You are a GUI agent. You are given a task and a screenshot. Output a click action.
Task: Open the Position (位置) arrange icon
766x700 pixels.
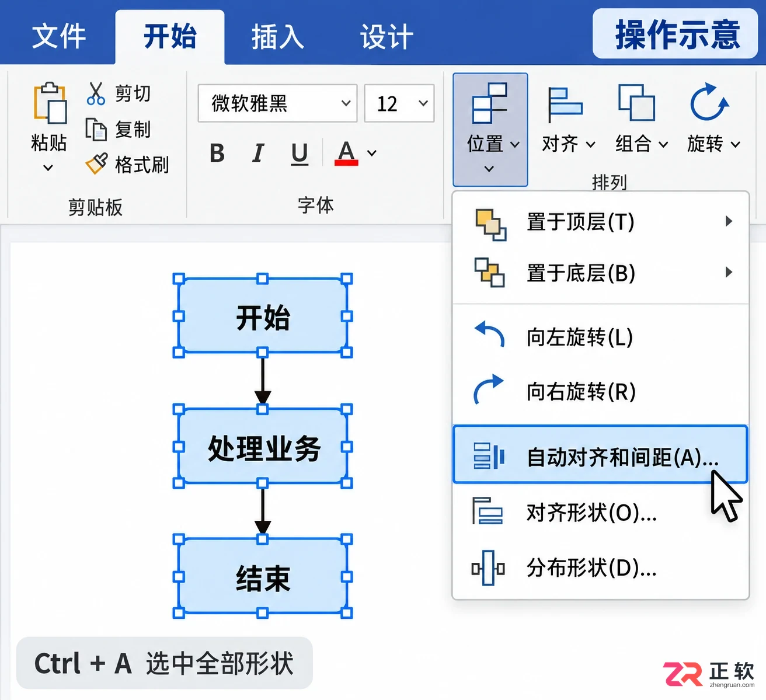[489, 103]
